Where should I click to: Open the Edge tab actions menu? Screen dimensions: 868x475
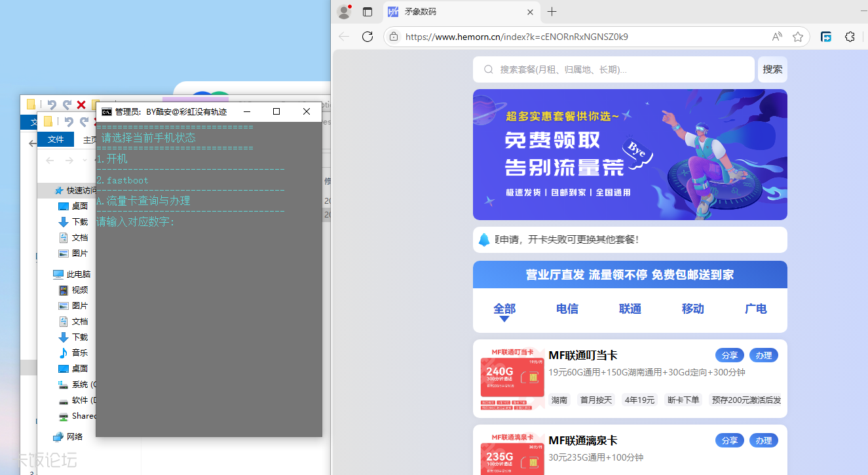(x=368, y=12)
